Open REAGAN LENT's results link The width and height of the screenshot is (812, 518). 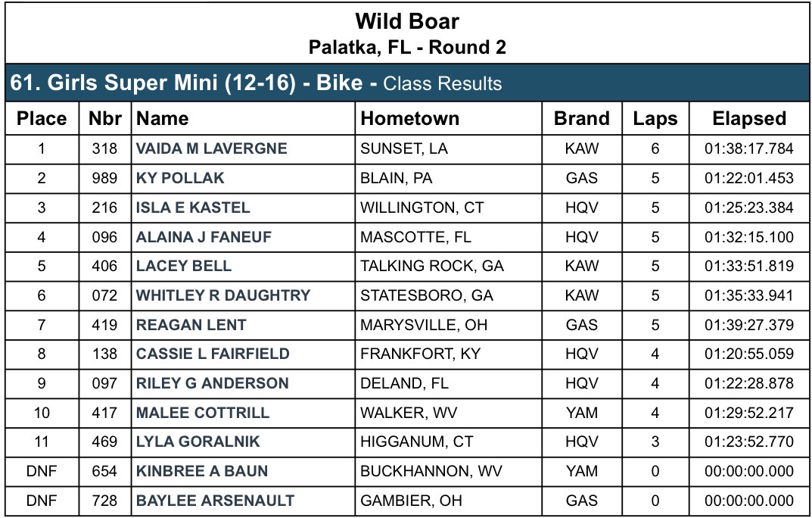click(x=191, y=325)
